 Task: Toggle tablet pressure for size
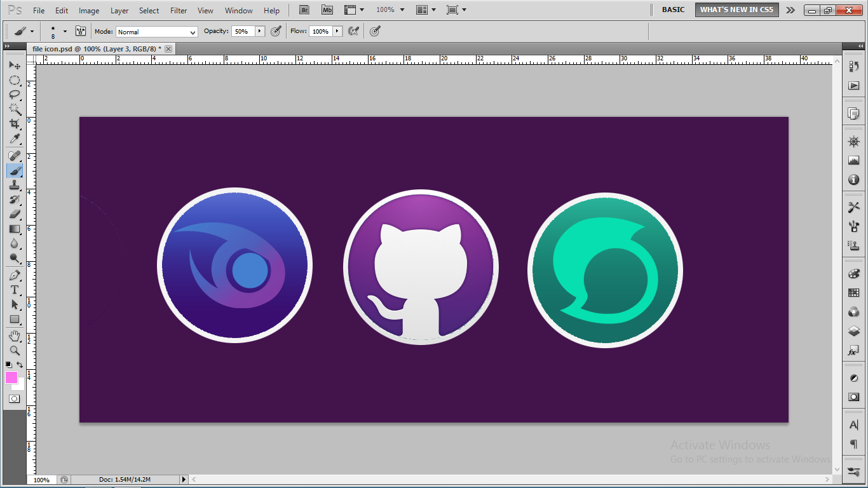[x=375, y=31]
